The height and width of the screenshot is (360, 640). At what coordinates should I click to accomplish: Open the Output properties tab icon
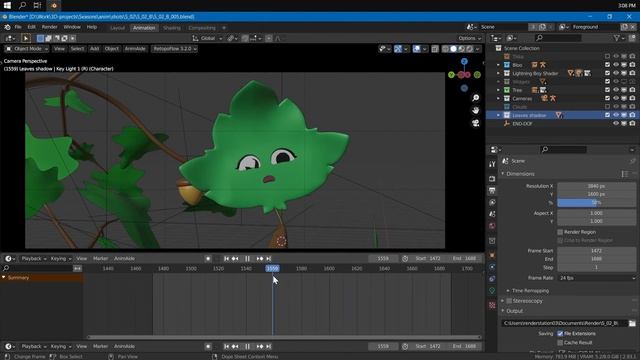pos(492,191)
